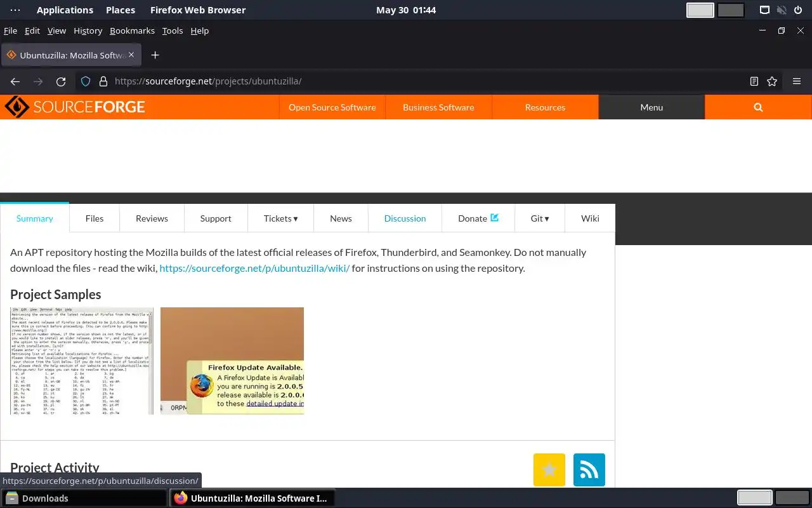Expand the Git dropdown
Image resolution: width=812 pixels, height=508 pixels.
tap(540, 218)
